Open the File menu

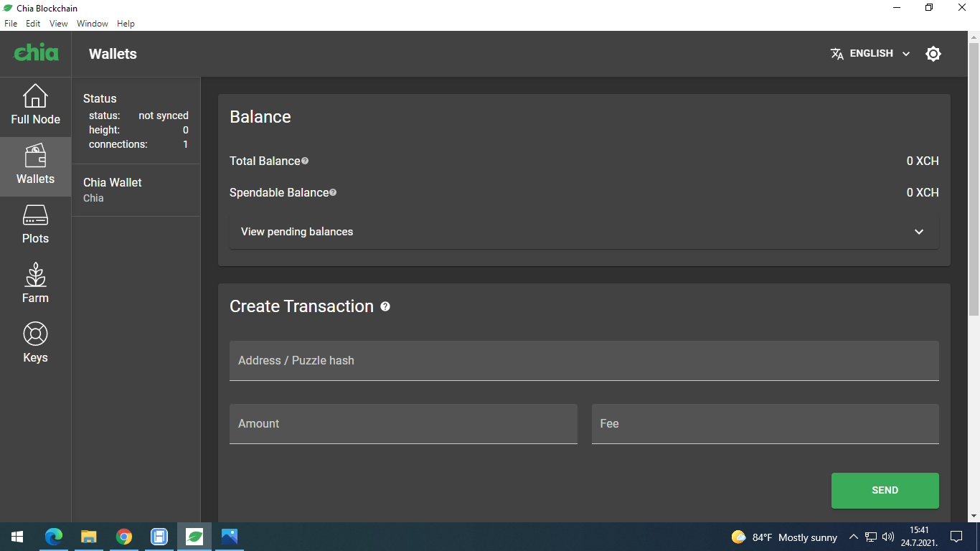click(11, 24)
